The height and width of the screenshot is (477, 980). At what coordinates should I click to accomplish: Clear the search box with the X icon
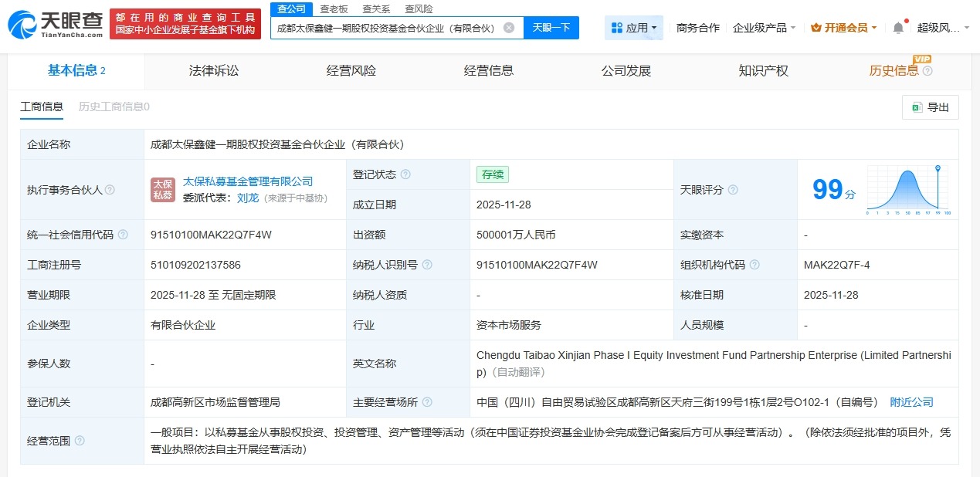[x=508, y=27]
